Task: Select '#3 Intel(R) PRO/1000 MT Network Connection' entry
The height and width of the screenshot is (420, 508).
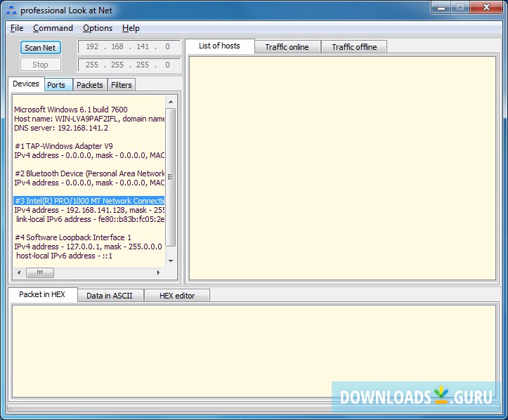Action: pos(89,201)
